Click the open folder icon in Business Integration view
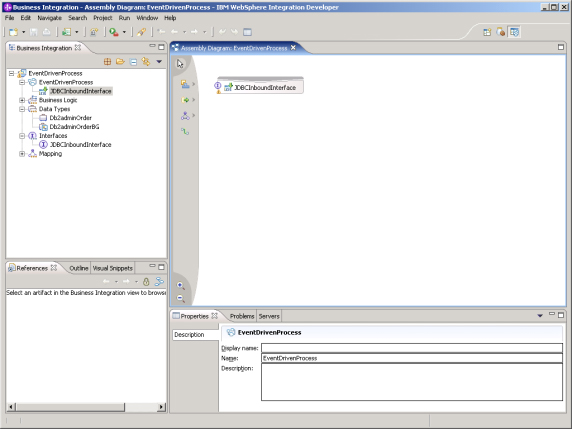Screen dimensions: 572x429 (120, 62)
